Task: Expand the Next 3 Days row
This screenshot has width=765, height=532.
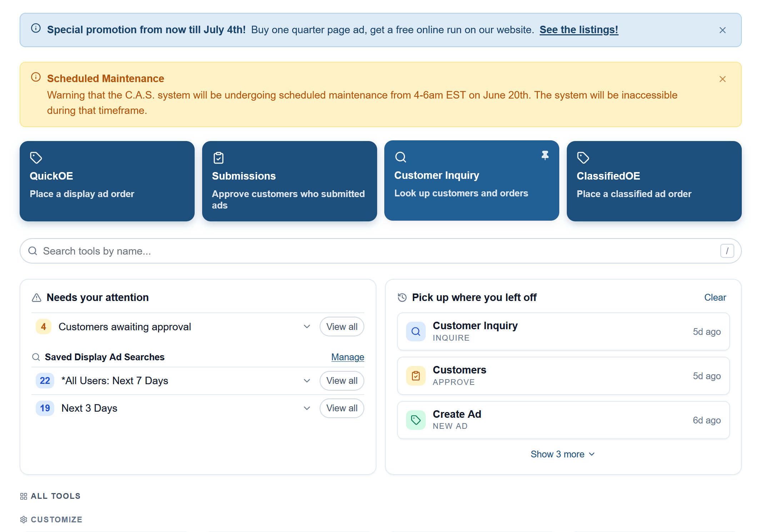Action: [307, 408]
